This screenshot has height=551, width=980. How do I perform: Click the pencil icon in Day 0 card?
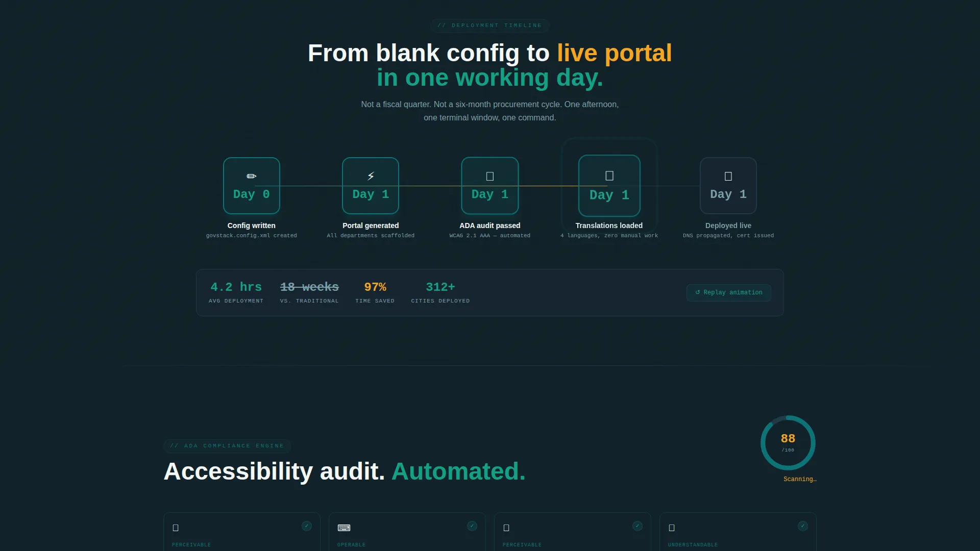(252, 176)
